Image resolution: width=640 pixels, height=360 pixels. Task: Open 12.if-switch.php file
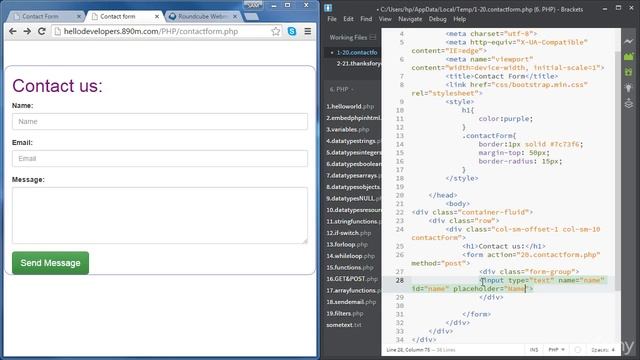pos(349,233)
